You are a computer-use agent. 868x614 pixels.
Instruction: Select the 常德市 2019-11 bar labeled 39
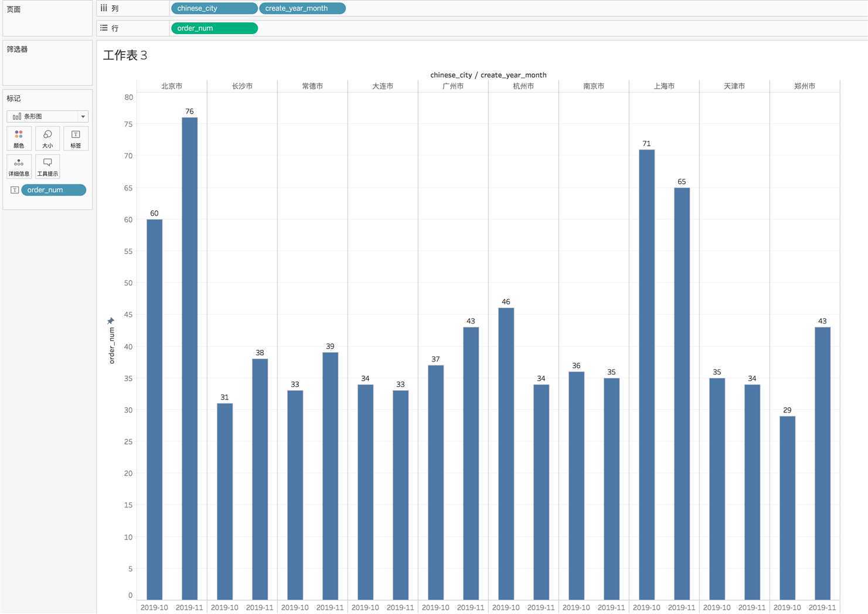click(x=330, y=476)
